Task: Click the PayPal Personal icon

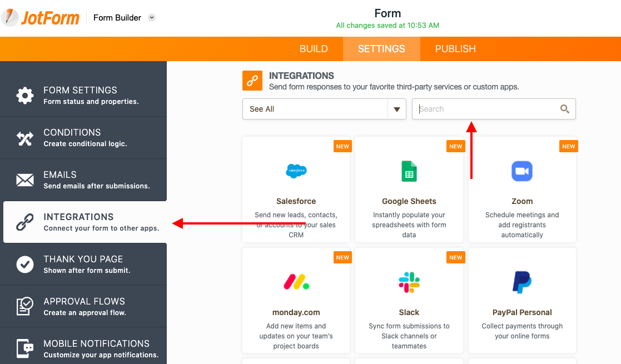Action: [521, 282]
